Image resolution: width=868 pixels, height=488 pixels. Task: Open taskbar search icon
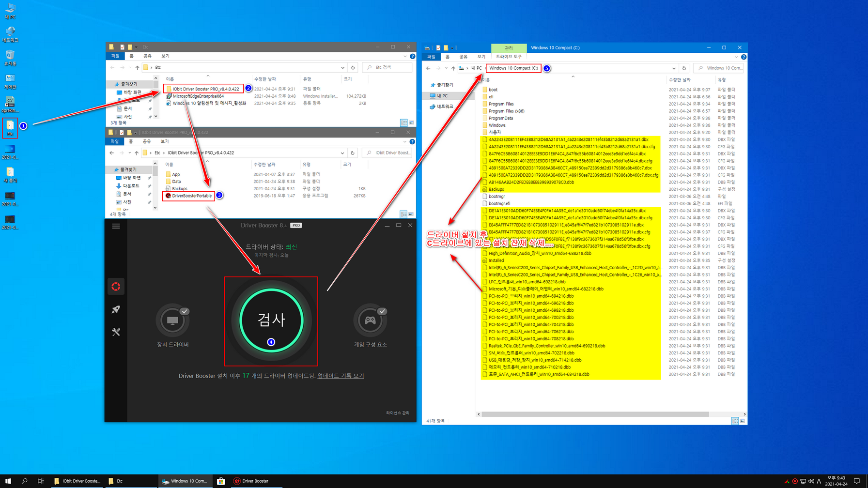[x=24, y=481]
